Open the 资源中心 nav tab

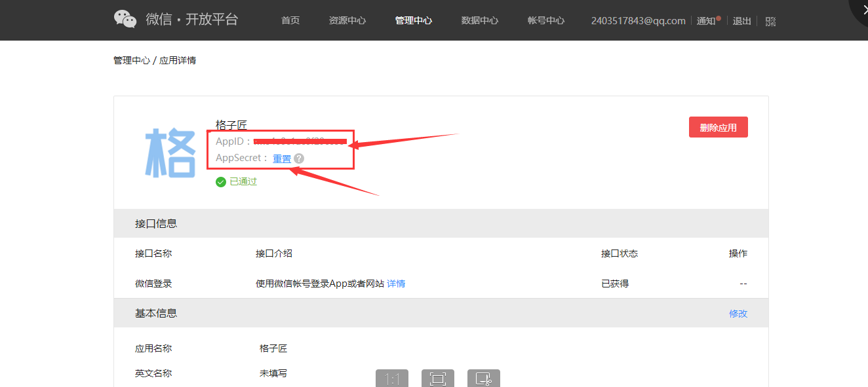[347, 20]
